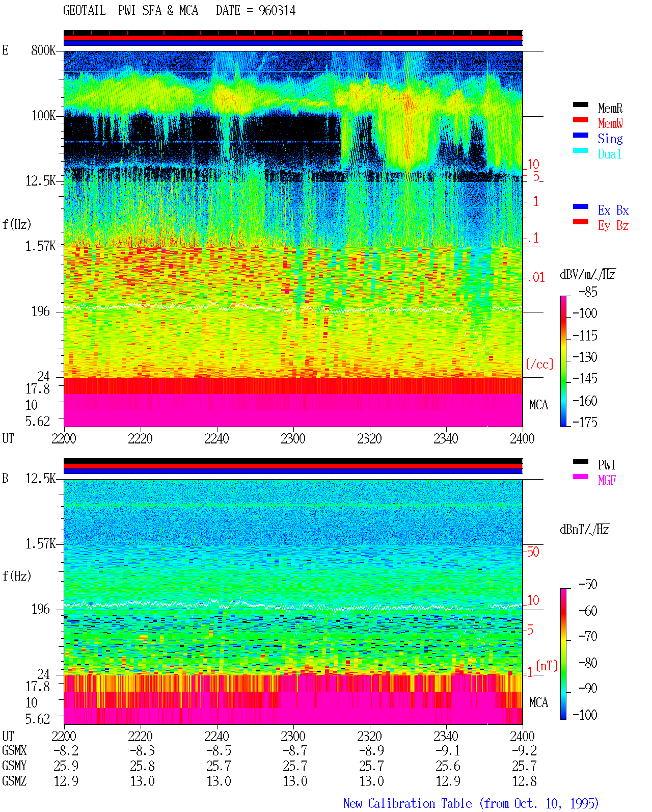The height and width of the screenshot is (812, 652).
Task: Click the '-175' color scale value
Action: click(x=585, y=423)
